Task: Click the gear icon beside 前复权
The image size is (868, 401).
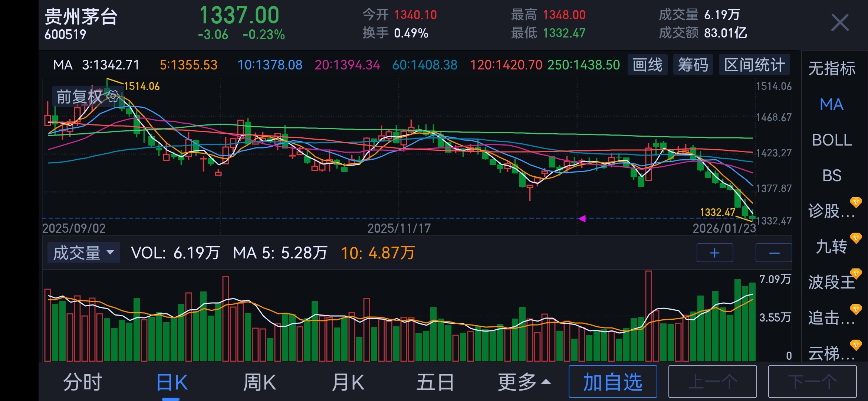Action: 113,97
